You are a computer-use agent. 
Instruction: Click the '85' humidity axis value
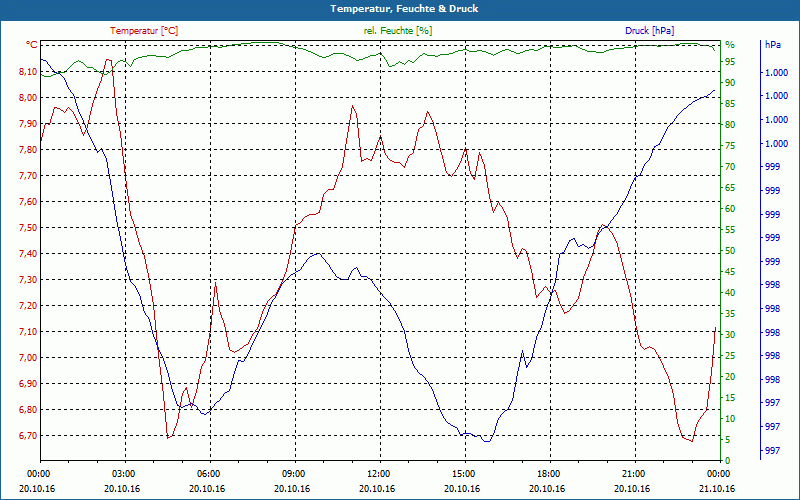(730, 104)
